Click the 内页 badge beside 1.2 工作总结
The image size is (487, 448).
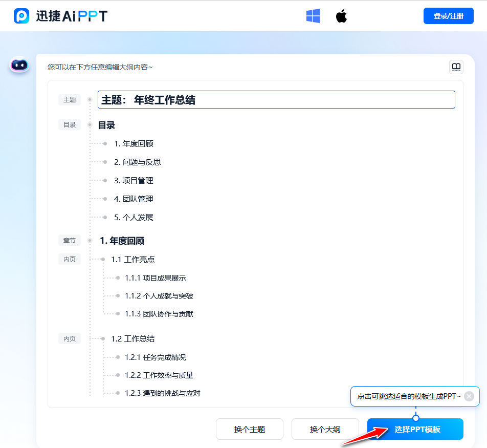(70, 338)
